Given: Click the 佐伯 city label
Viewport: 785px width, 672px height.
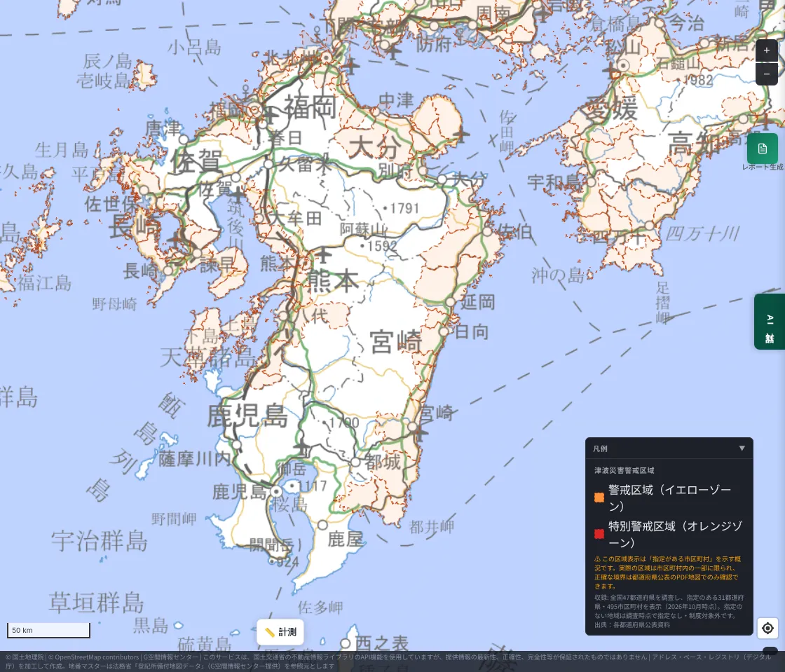Looking at the screenshot, I should click(514, 231).
